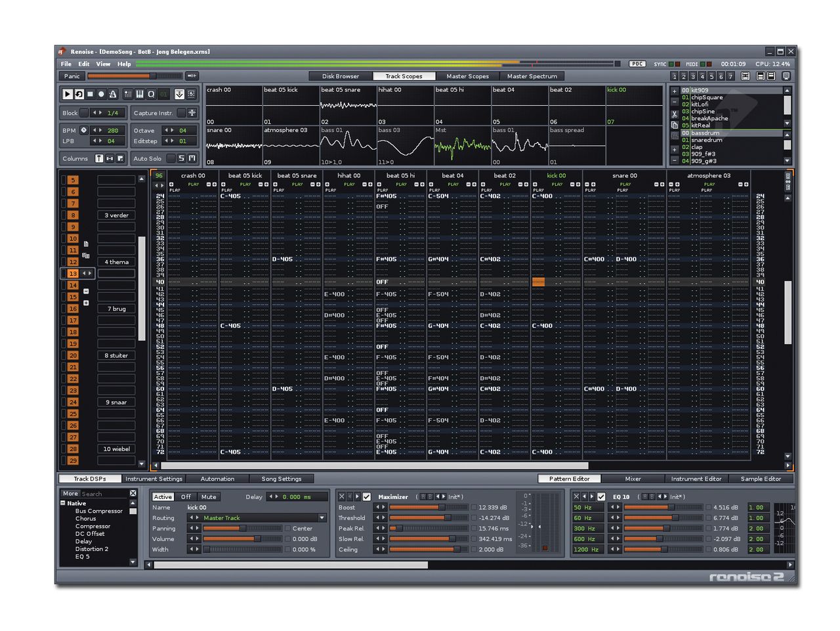Click the copy icon beside instrument list

pos(674,125)
